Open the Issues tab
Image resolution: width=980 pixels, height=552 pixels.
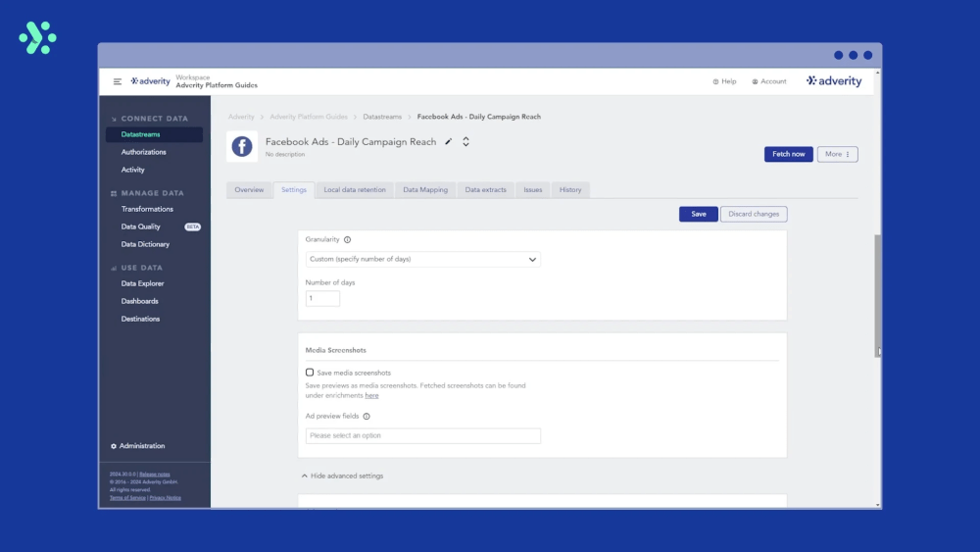pyautogui.click(x=532, y=190)
